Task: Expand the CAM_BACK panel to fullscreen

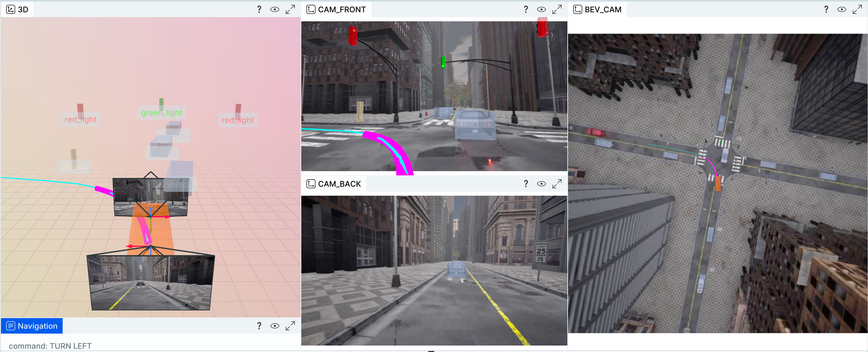Action: tap(557, 183)
